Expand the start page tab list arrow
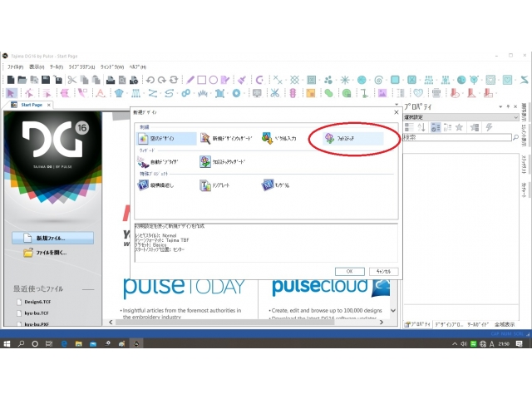Viewport: 532px width, 399px height. click(397, 105)
